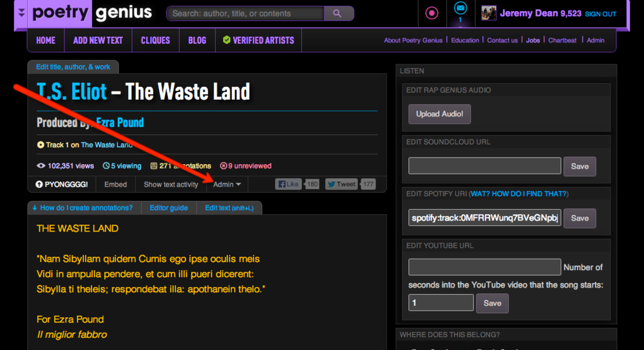This screenshot has height=350, width=644.
Task: Open the Edit title, author, & work tab
Action: [73, 67]
